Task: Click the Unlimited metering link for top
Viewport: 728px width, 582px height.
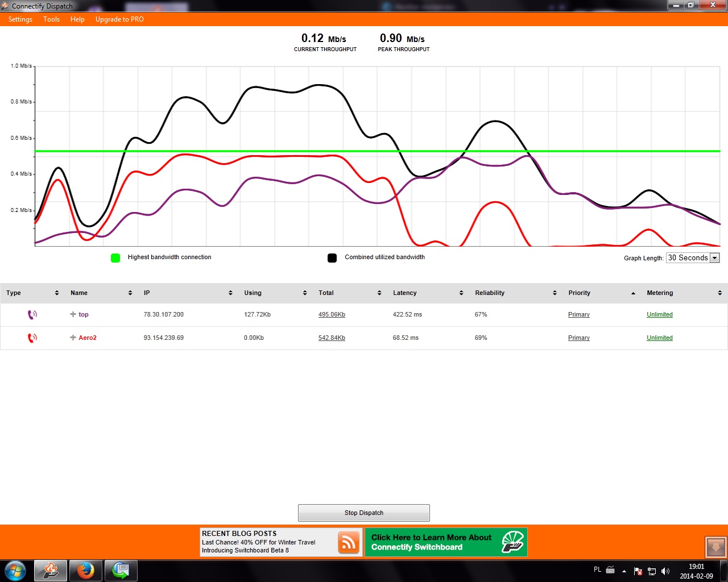Action: 659,314
